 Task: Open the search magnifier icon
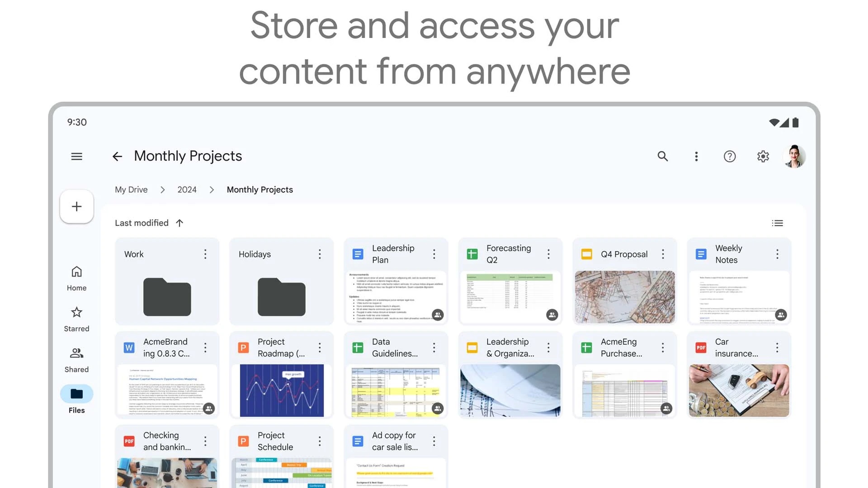[662, 156]
